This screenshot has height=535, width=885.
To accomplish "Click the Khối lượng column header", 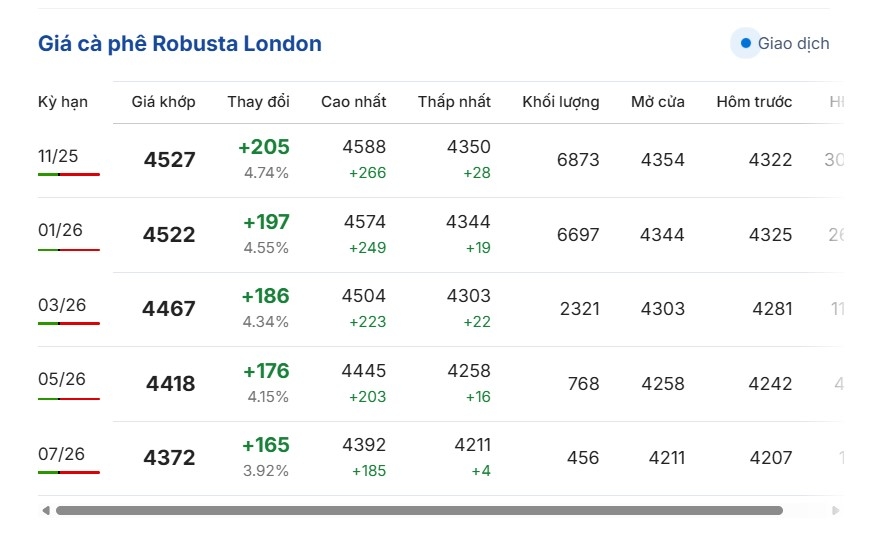I will click(x=560, y=102).
